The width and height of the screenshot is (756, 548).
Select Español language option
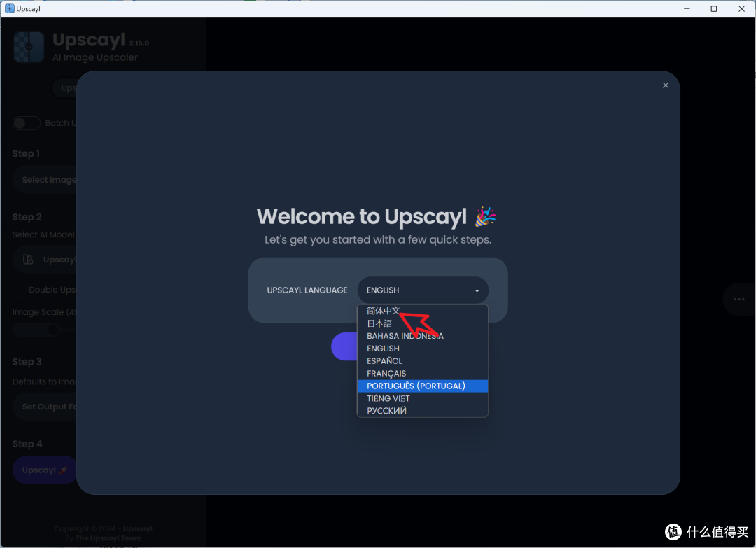tap(422, 361)
